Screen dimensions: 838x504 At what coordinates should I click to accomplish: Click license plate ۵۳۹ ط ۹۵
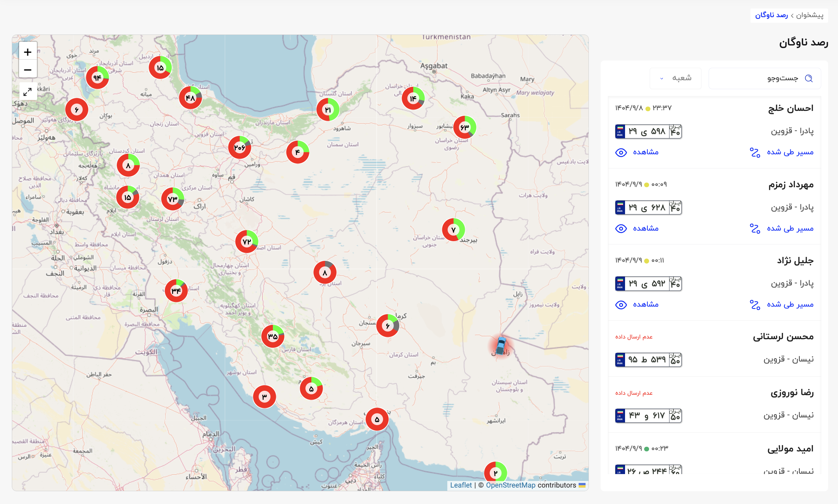point(648,360)
